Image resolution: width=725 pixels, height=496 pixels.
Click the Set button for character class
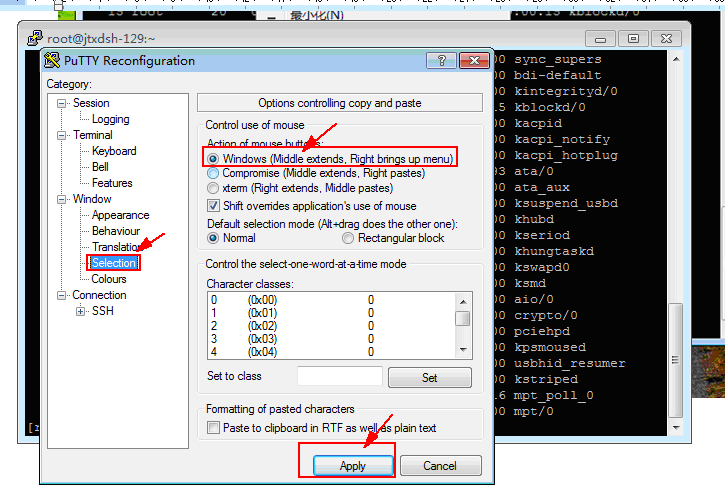tap(430, 377)
